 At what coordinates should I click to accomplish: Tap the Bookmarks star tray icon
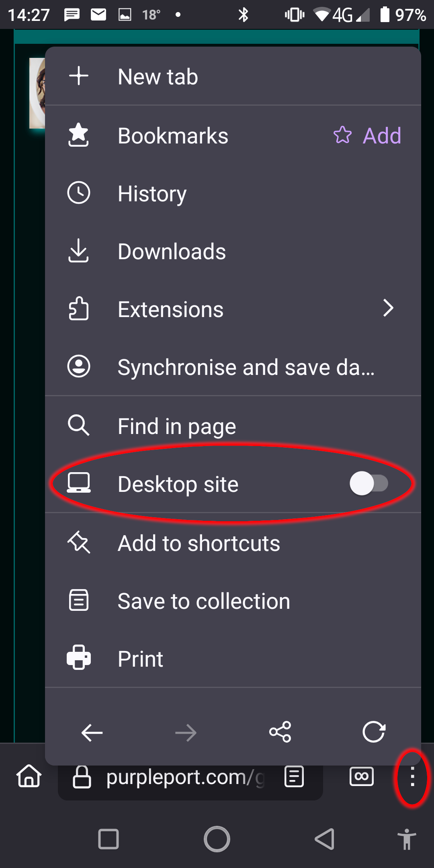pyautogui.click(x=78, y=135)
